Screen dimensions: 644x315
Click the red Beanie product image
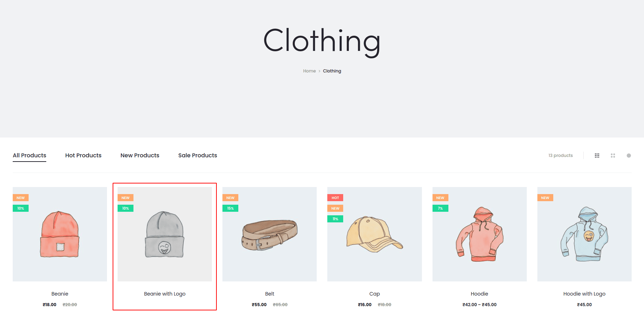tap(60, 234)
